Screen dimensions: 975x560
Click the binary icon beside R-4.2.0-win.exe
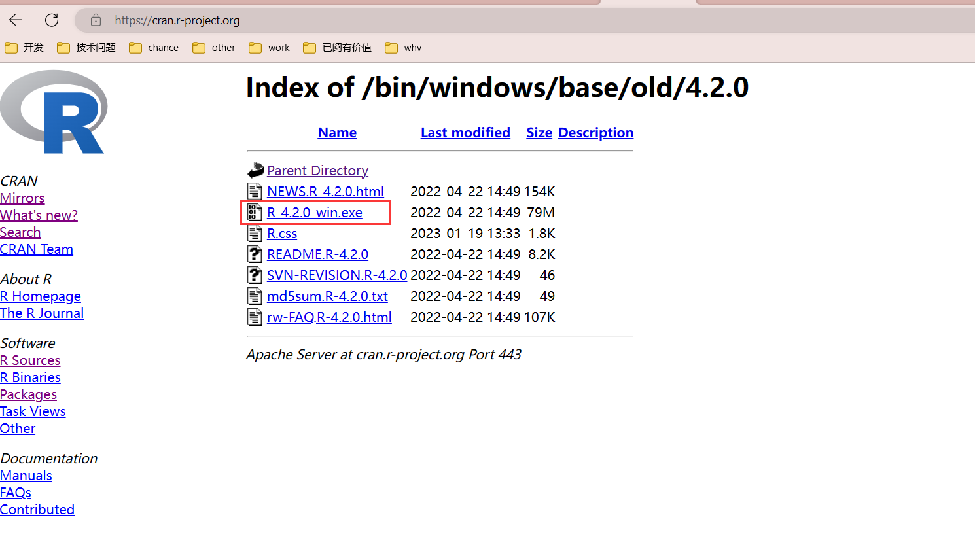tap(255, 212)
